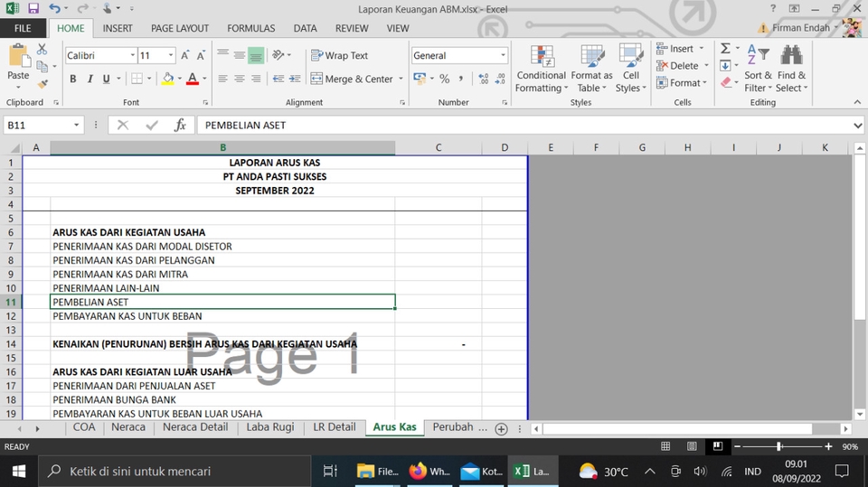Click the Sort & Filter button

pos(758,69)
